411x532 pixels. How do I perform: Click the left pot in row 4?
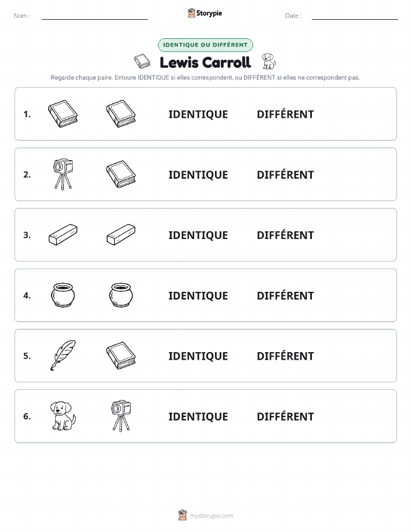tap(63, 295)
